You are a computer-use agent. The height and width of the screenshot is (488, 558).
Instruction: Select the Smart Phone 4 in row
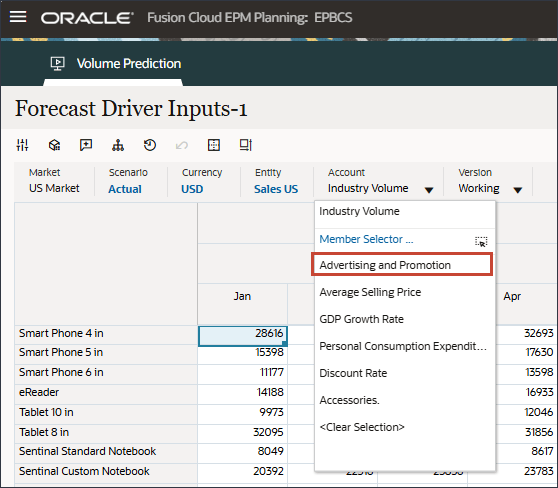[106, 335]
